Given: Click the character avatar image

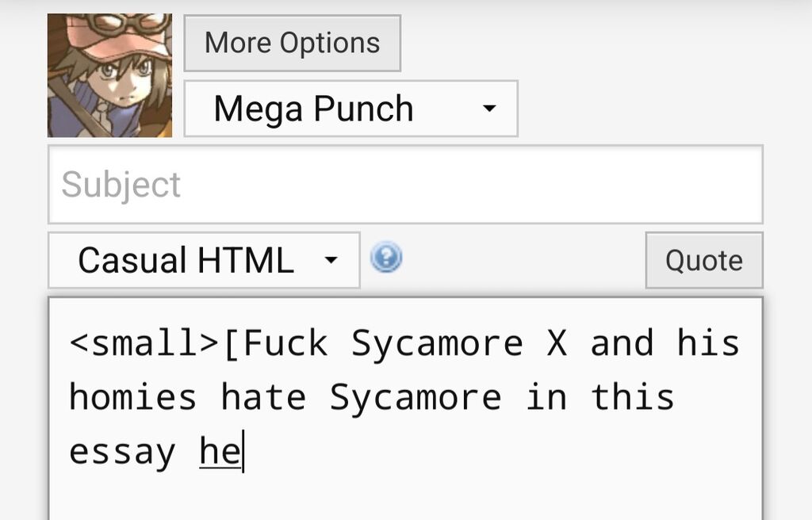Looking at the screenshot, I should pos(109,75).
